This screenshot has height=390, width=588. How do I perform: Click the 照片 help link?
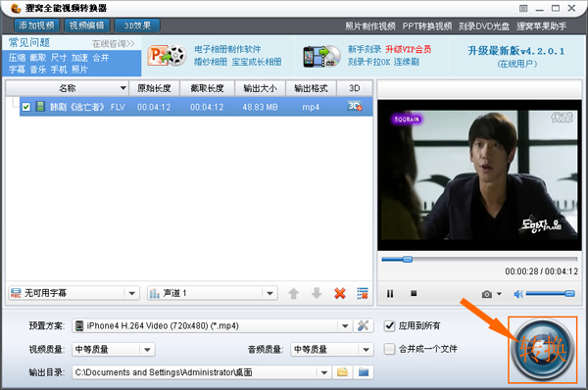click(x=80, y=70)
